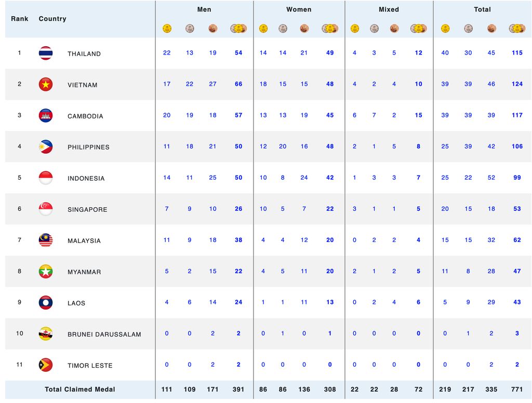The width and height of the screenshot is (532, 403).
Task: Click Vietnam's men total of 66
Action: click(238, 84)
